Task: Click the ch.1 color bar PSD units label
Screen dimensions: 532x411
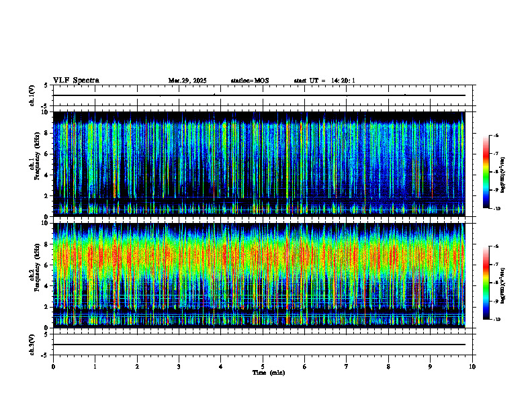Action: [503, 175]
